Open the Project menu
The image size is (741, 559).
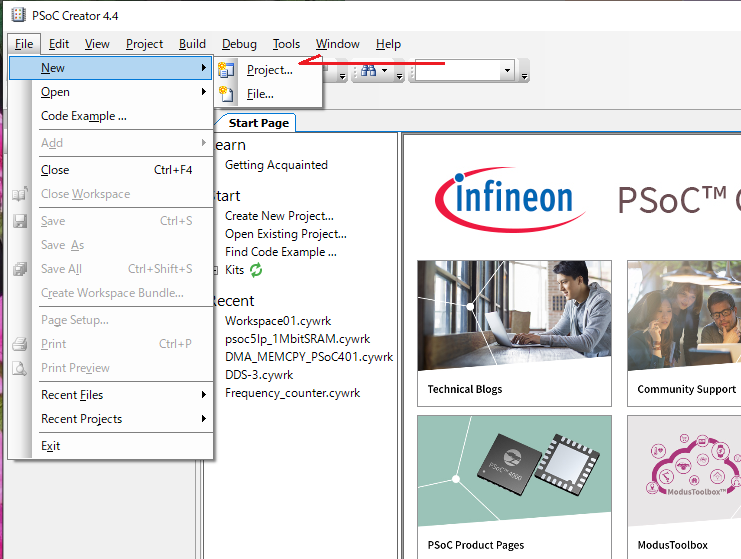144,44
